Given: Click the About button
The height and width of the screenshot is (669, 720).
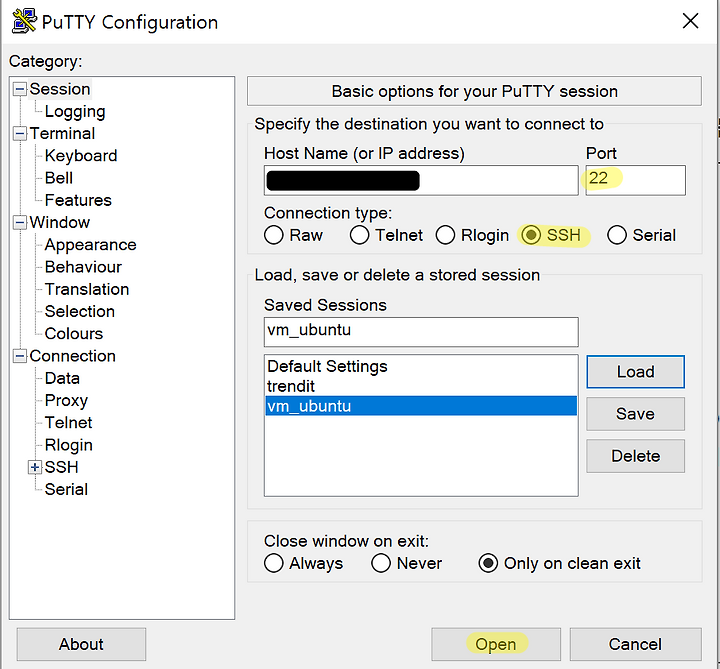Looking at the screenshot, I should click(x=81, y=644).
